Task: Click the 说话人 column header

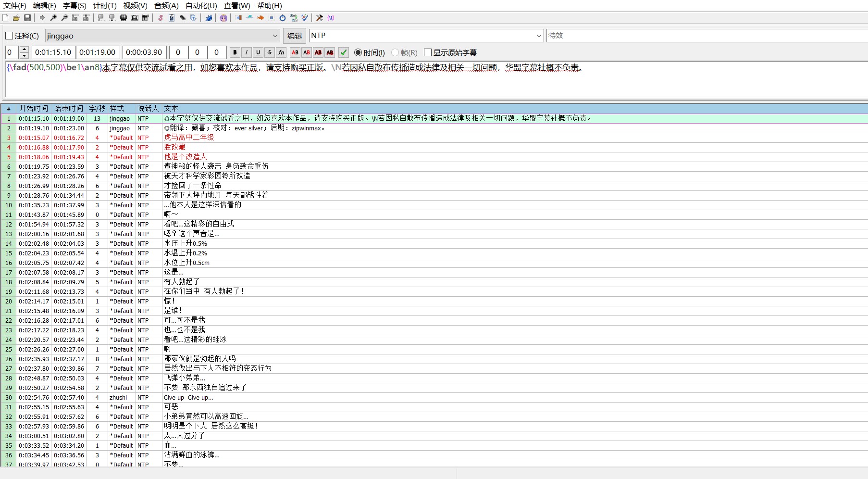Action: click(x=148, y=109)
